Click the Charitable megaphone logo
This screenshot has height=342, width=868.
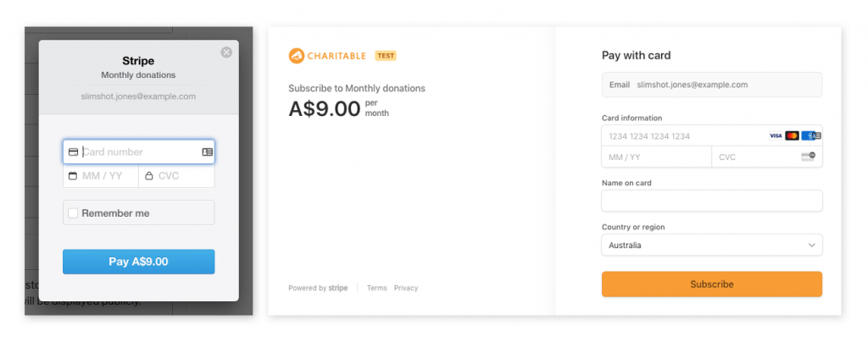(x=297, y=56)
